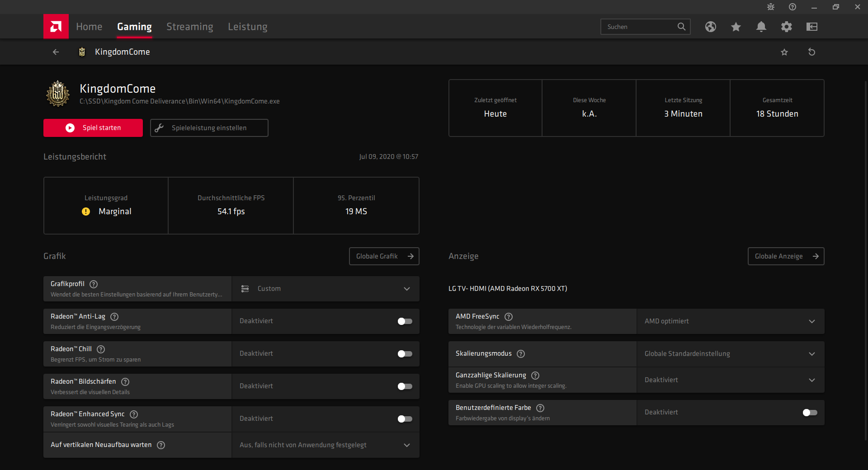The width and height of the screenshot is (868, 470).
Task: Open the notifications bell
Action: tap(761, 27)
